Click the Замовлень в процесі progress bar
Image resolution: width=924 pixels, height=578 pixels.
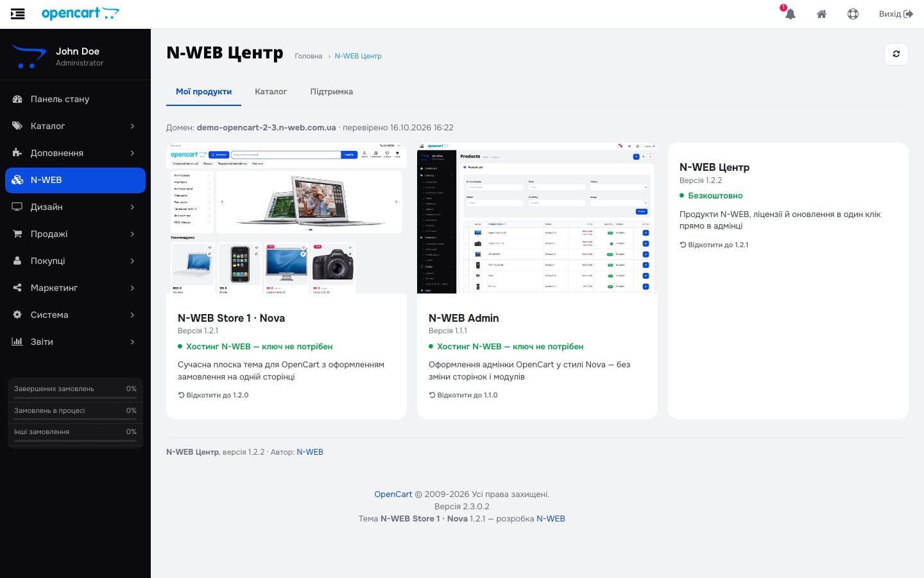(x=75, y=419)
